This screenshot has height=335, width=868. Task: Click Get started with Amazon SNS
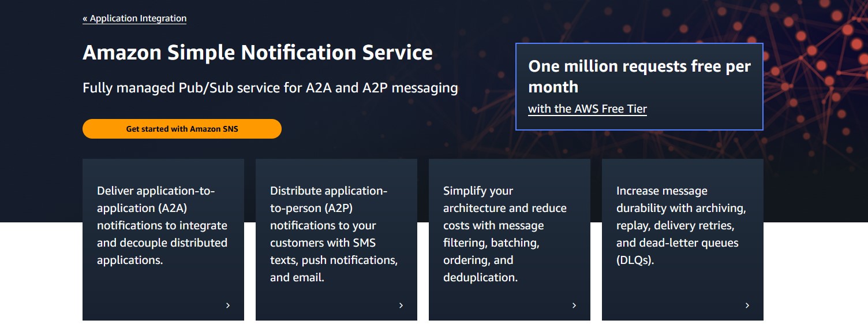[x=182, y=128]
